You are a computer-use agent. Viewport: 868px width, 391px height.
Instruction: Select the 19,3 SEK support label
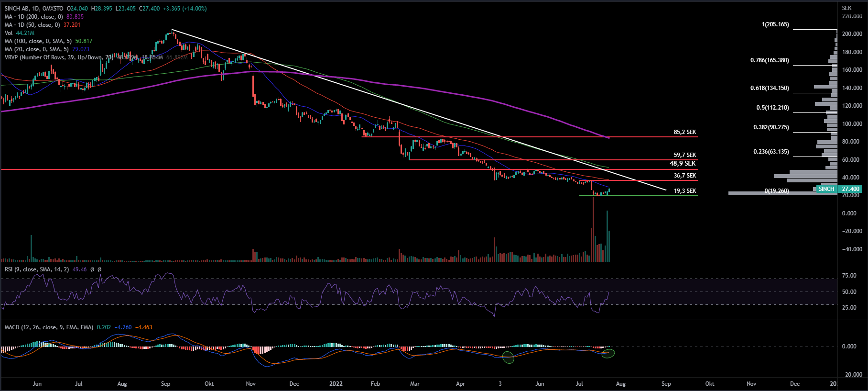[684, 191]
